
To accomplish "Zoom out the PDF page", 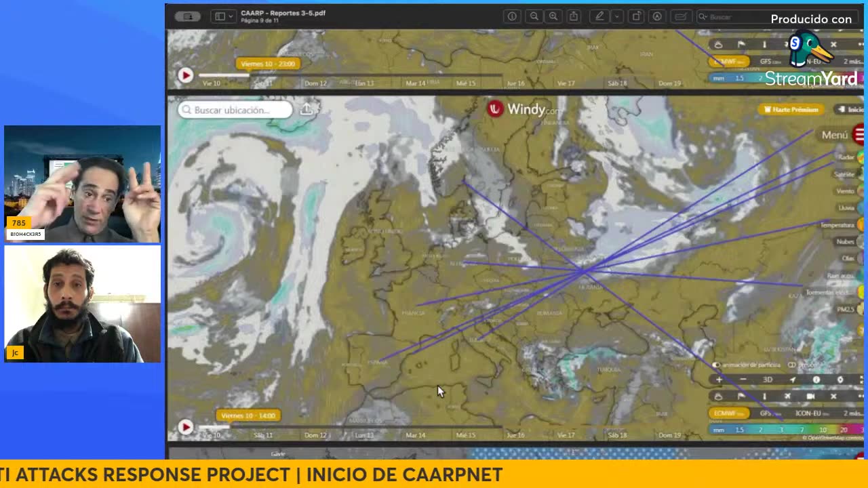I will (534, 16).
